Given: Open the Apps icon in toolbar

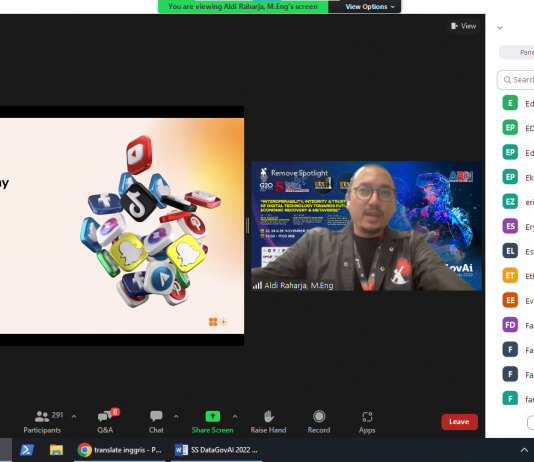Looking at the screenshot, I should pyautogui.click(x=367, y=416).
